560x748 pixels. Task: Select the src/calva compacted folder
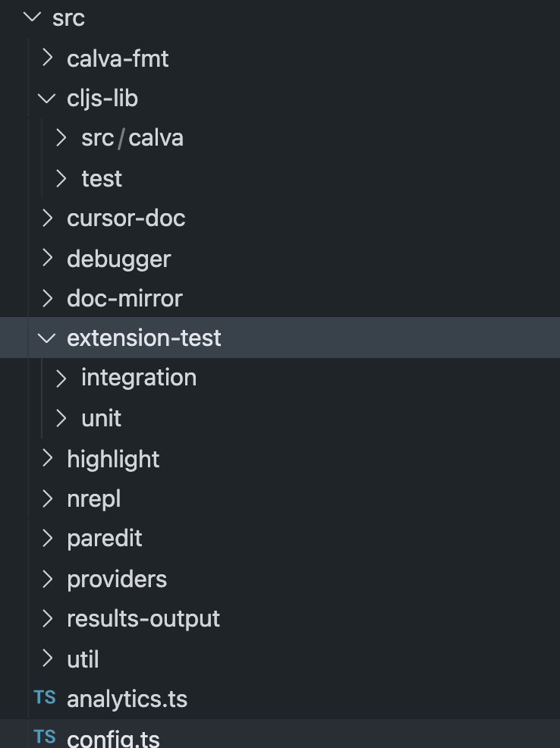coord(132,137)
